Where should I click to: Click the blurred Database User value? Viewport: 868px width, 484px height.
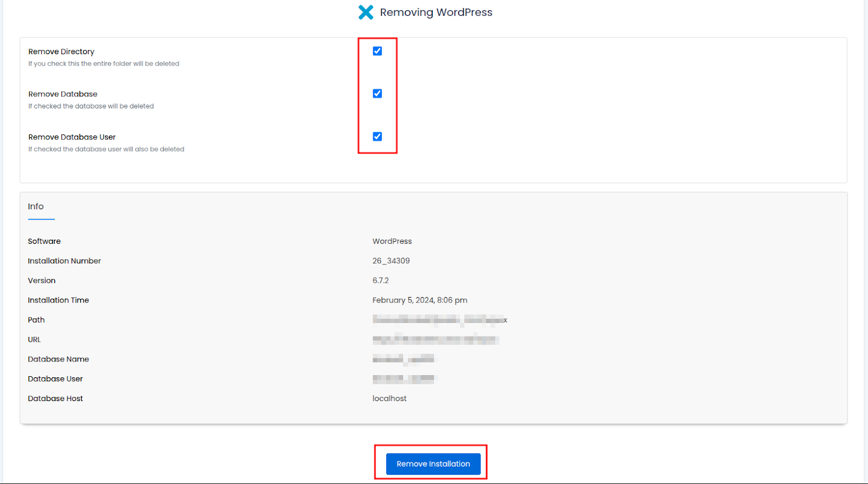point(403,378)
